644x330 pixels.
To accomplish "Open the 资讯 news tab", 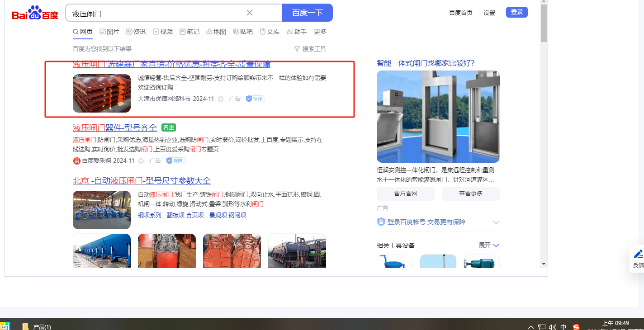I will (x=136, y=32).
